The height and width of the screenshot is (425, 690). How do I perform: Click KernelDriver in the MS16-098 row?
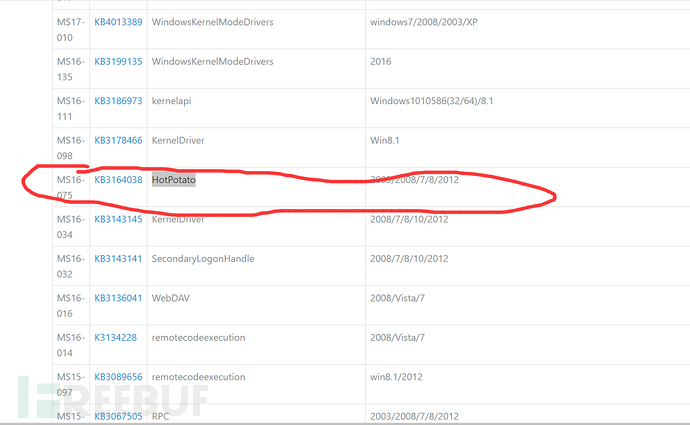coord(178,140)
